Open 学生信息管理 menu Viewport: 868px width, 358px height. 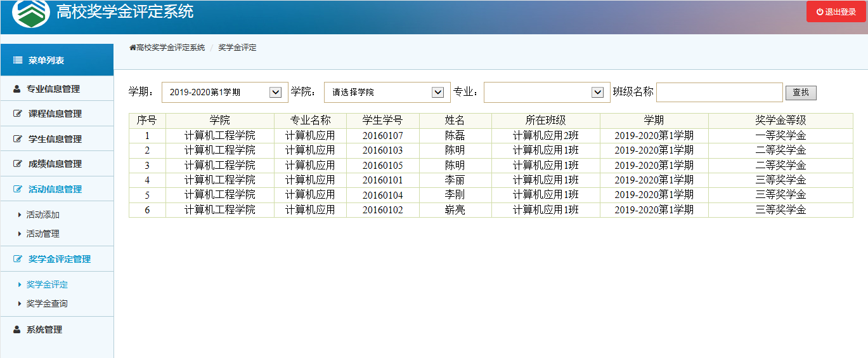pos(57,139)
